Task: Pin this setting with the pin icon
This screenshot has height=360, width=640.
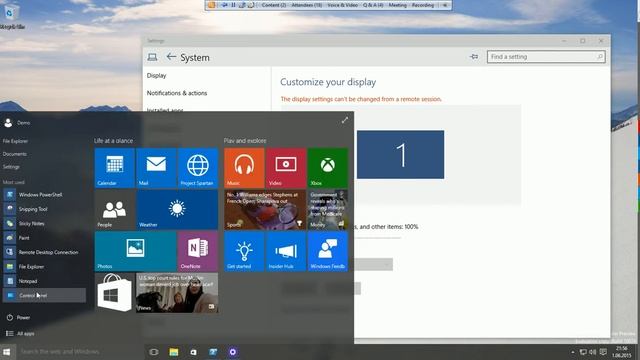Action: 474,57
